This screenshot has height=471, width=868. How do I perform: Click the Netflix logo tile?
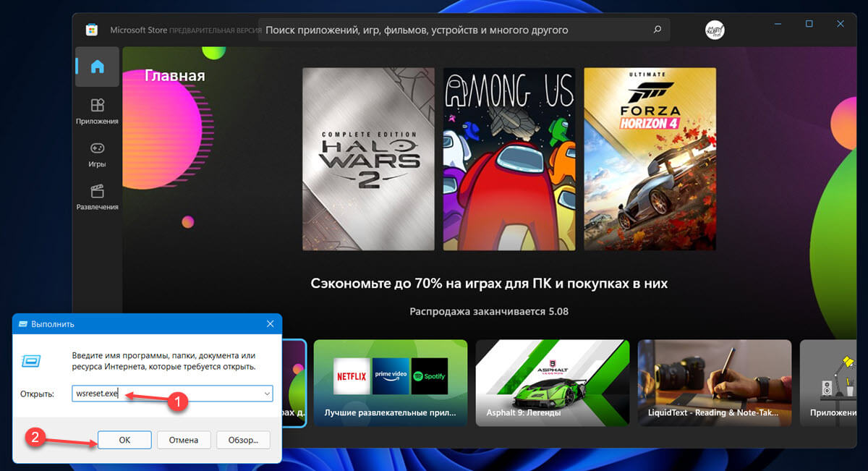pyautogui.click(x=352, y=376)
